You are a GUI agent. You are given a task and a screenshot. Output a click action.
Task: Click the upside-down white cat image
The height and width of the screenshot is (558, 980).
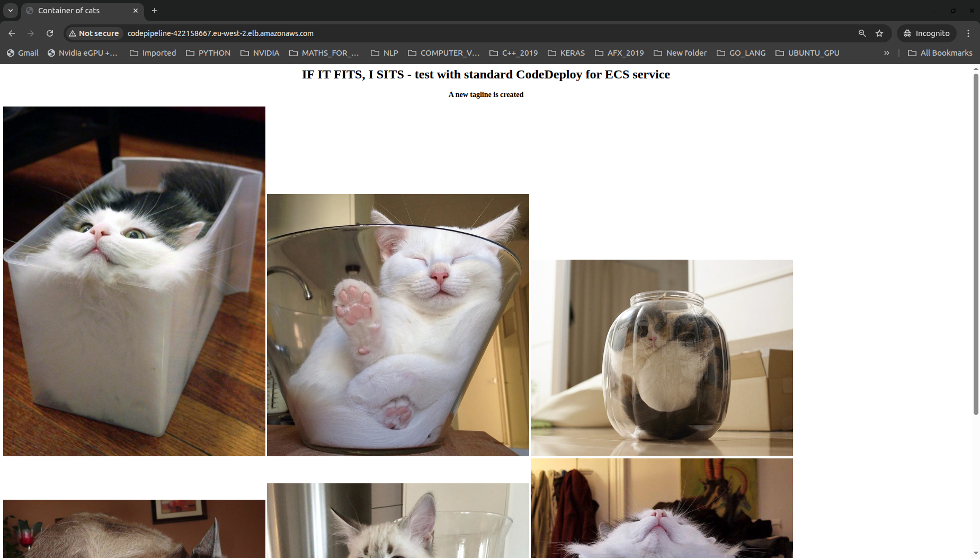[662, 508]
